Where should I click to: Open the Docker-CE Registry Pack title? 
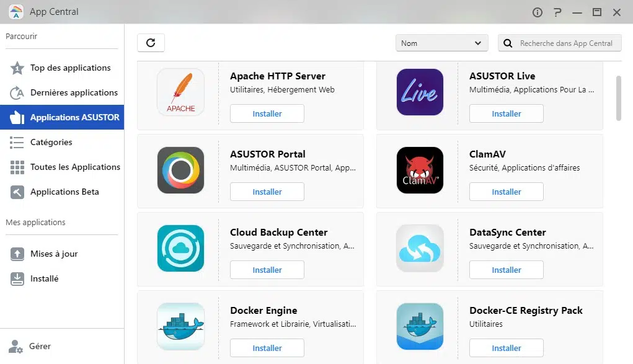click(526, 310)
